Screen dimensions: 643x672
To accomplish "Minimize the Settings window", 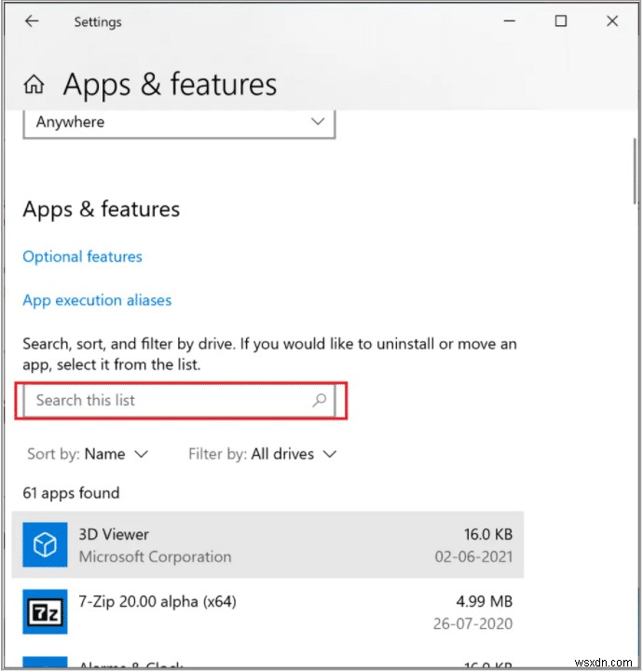I will 509,21.
